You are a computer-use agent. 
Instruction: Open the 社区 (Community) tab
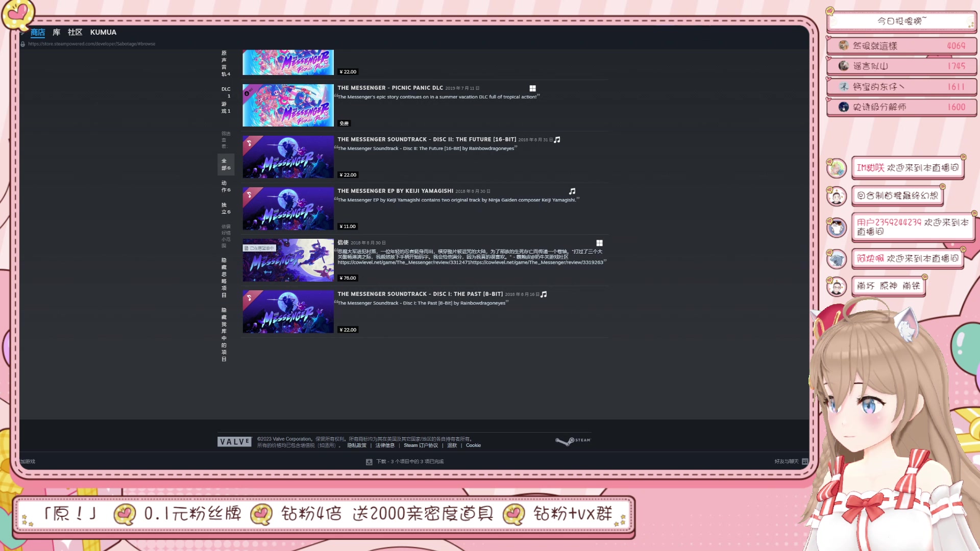[x=75, y=32]
